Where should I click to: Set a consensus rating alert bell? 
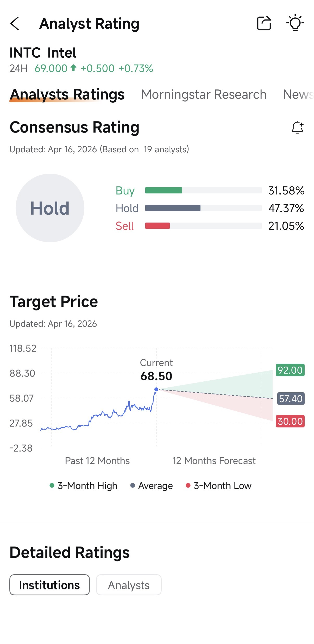pyautogui.click(x=297, y=127)
